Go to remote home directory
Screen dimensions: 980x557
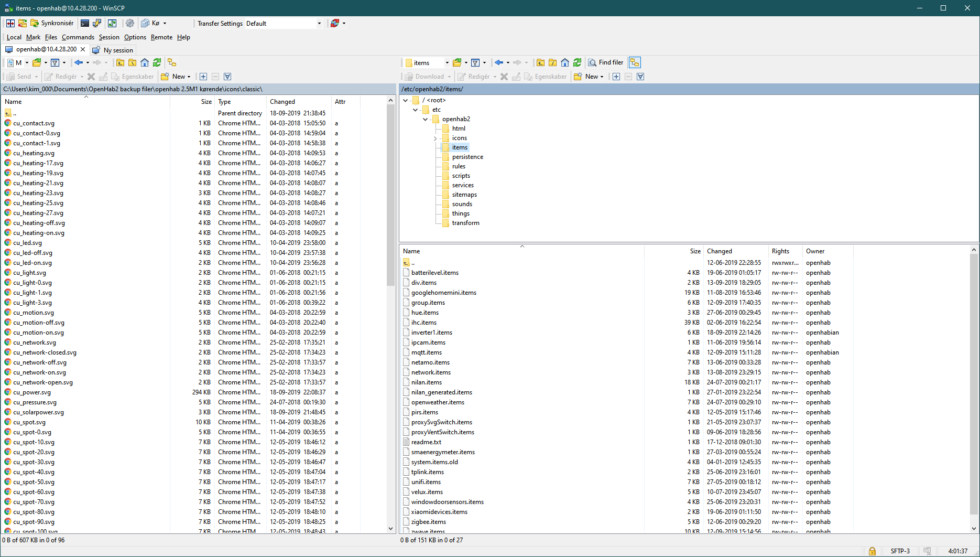(565, 62)
